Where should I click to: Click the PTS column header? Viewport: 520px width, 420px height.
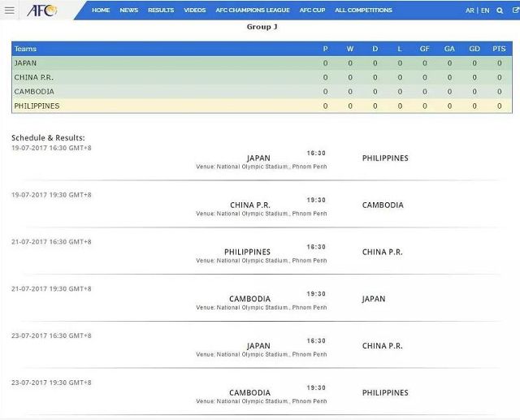[499, 49]
